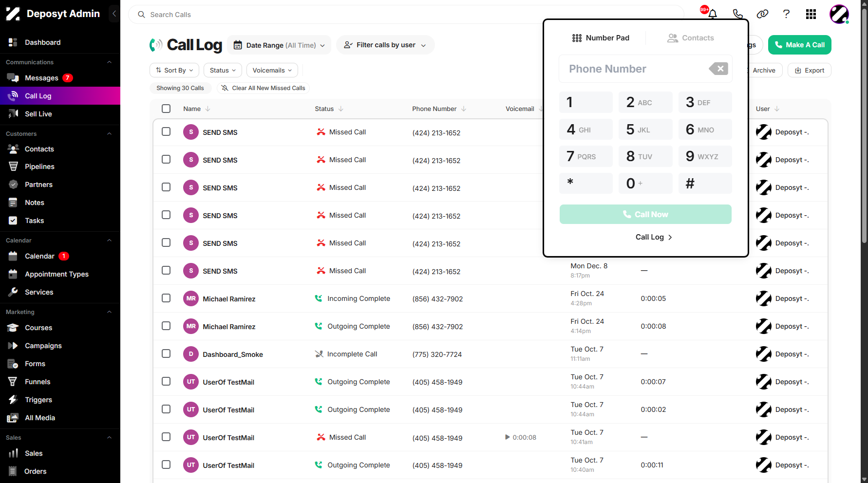The height and width of the screenshot is (483, 868).
Task: Open the notifications bell icon
Action: pyautogui.click(x=713, y=14)
